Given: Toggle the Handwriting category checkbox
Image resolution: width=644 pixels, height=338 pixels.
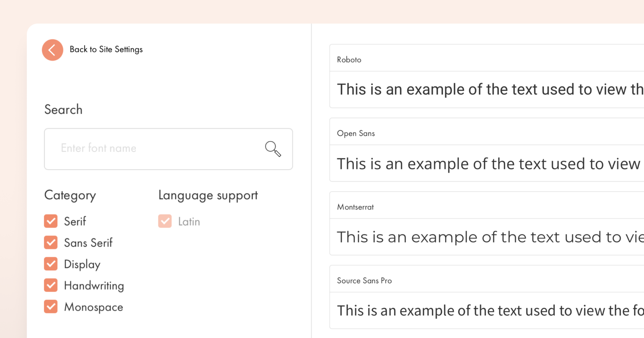Looking at the screenshot, I should point(51,285).
